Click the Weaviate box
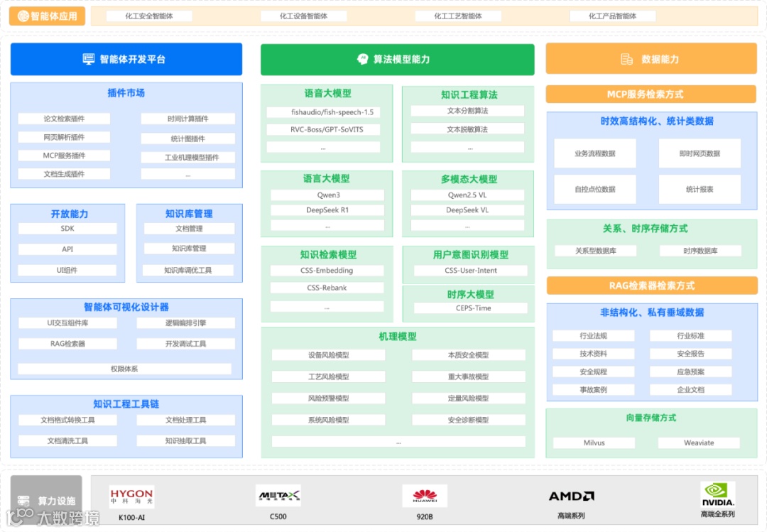The width and height of the screenshot is (767, 532). point(699,443)
